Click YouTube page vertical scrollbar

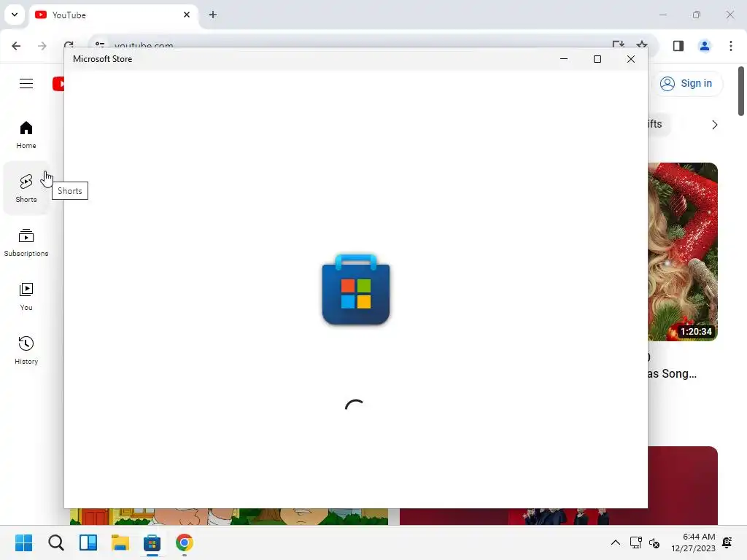click(741, 91)
